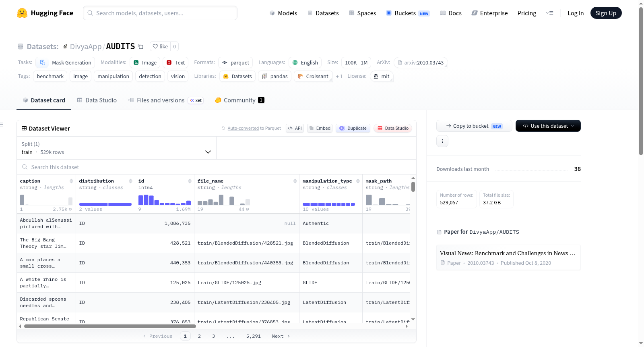Click the three-dot more options button
The width and height of the screenshot is (644, 347).
coord(442,141)
